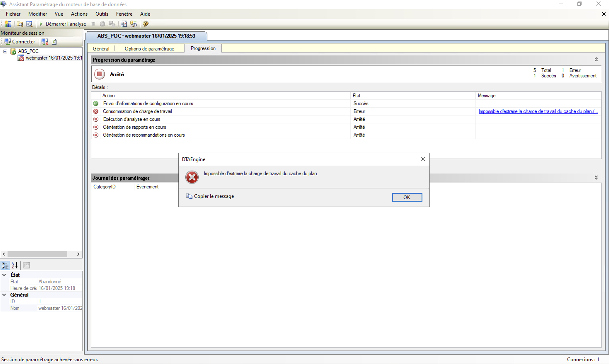This screenshot has height=364, width=609.
Task: Expand the Journal des paramétrages section
Action: point(596,178)
